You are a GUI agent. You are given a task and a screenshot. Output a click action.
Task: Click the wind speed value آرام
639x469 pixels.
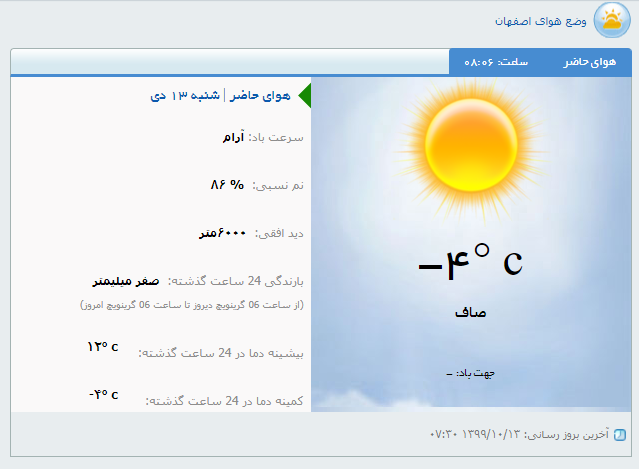click(x=233, y=137)
